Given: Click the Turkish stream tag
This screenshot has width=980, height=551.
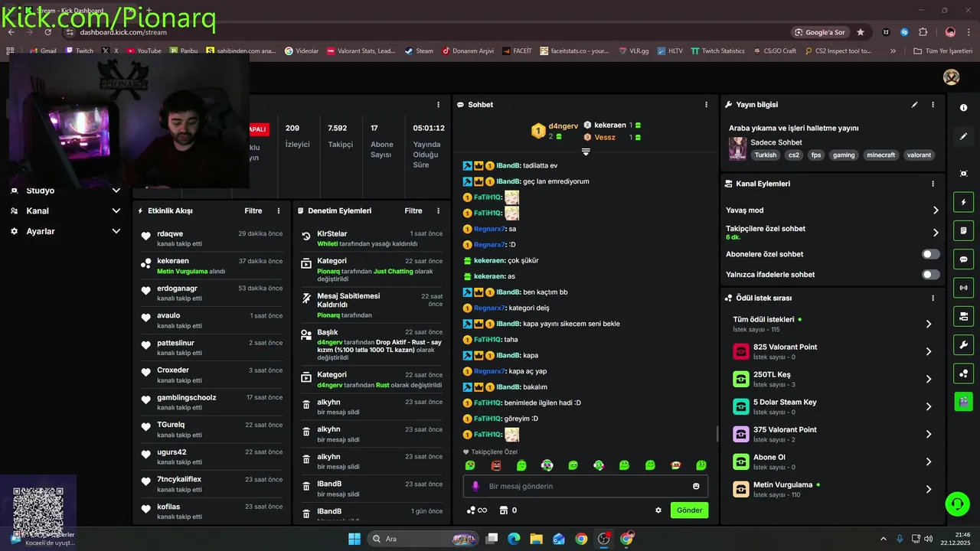Looking at the screenshot, I should [x=766, y=155].
